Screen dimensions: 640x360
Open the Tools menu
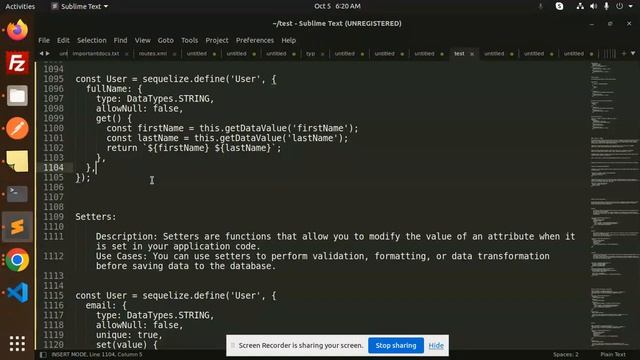click(x=189, y=40)
